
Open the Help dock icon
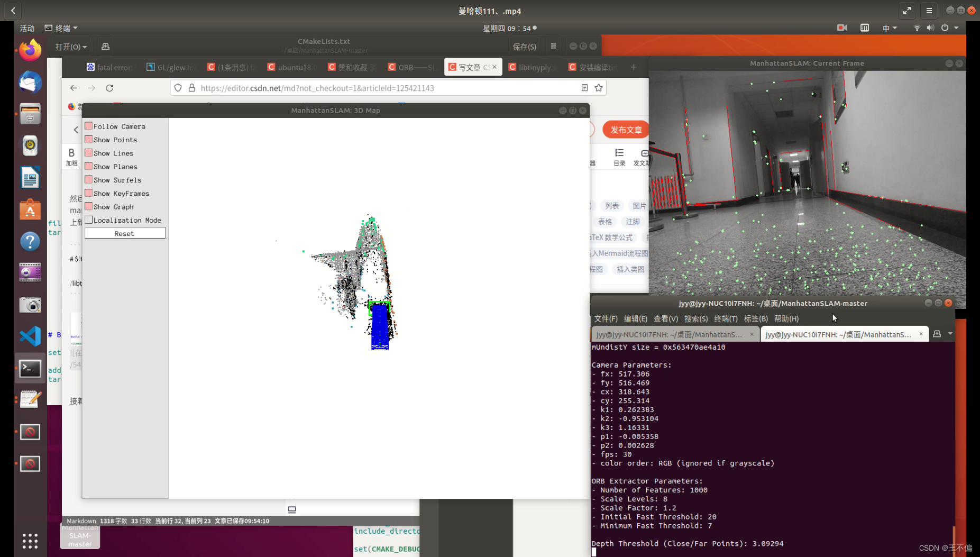[30, 241]
